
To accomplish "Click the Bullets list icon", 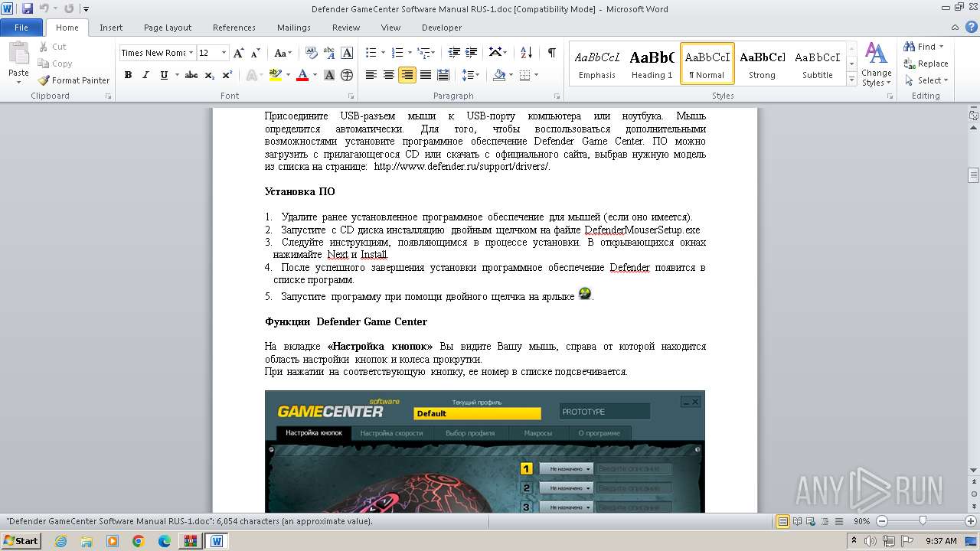I will [371, 53].
